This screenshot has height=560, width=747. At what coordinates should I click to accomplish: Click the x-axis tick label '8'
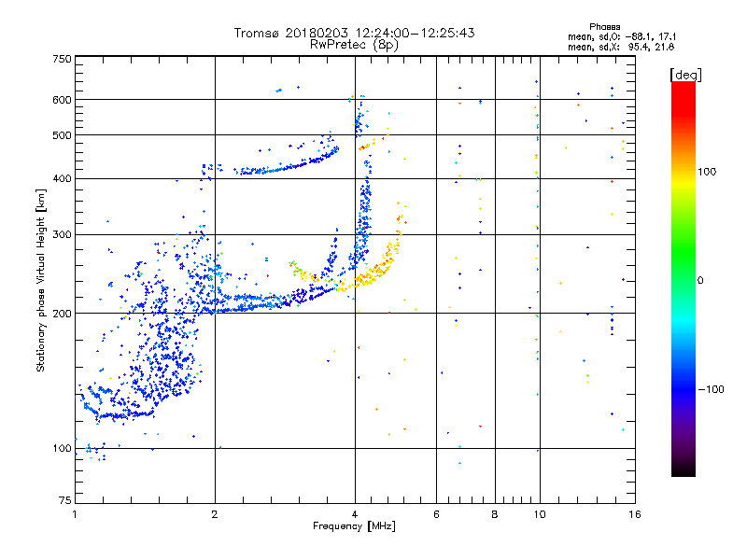pos(495,514)
